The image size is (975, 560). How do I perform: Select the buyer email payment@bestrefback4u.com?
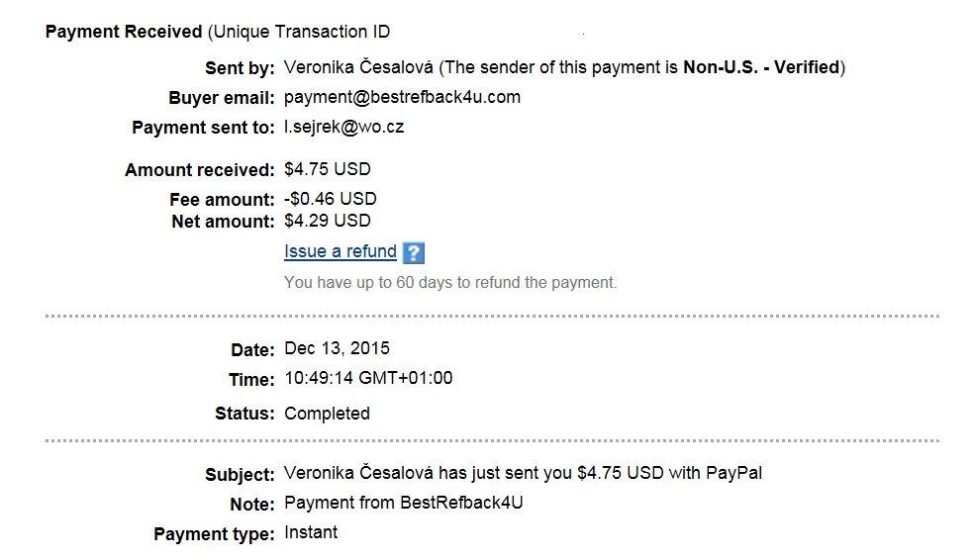click(x=402, y=98)
